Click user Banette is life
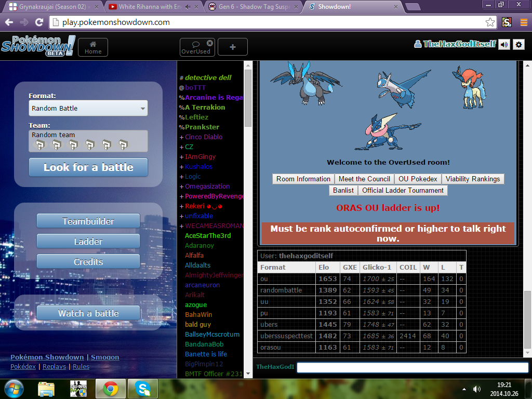The height and width of the screenshot is (399, 532). click(x=206, y=354)
